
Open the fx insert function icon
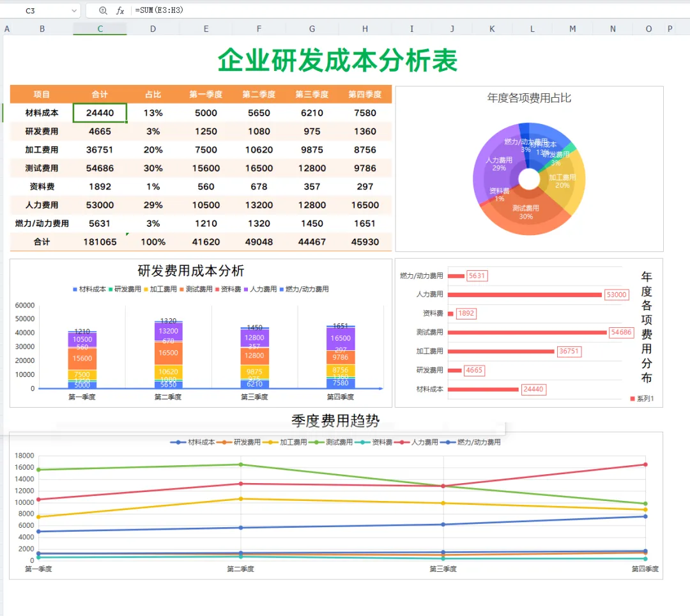(120, 11)
